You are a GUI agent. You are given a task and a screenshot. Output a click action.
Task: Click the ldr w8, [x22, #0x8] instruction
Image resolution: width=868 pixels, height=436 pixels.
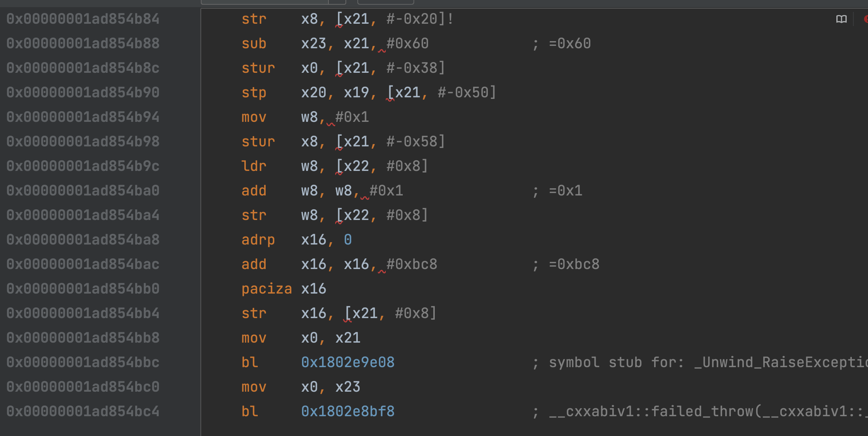click(x=334, y=166)
